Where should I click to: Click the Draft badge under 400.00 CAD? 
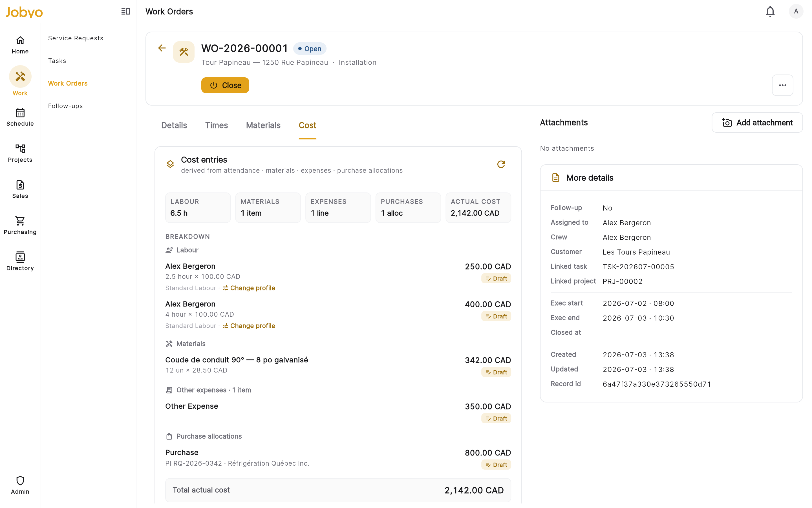pyautogui.click(x=496, y=316)
